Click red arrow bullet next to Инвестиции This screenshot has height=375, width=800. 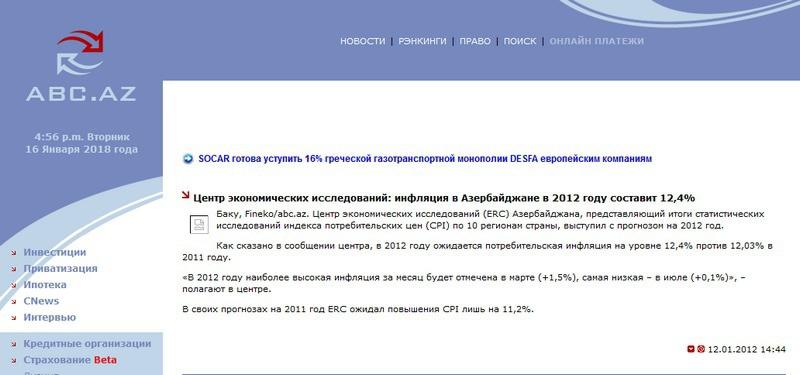click(14, 253)
